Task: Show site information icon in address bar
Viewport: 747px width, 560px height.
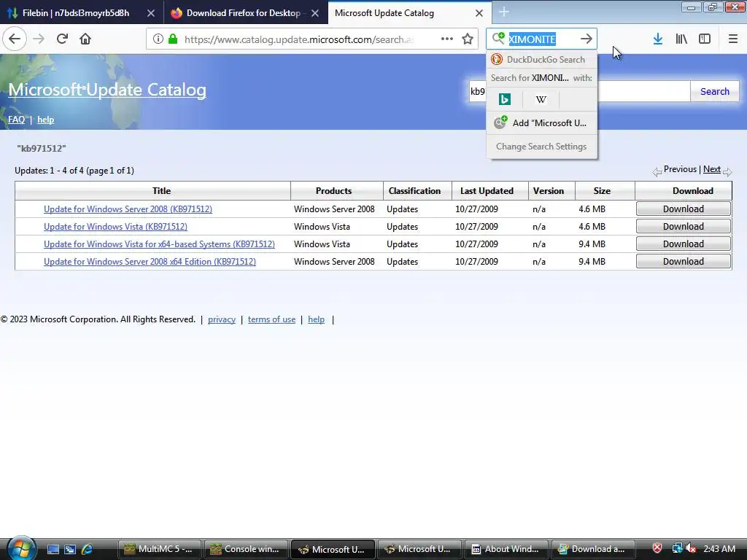Action: 158,39
